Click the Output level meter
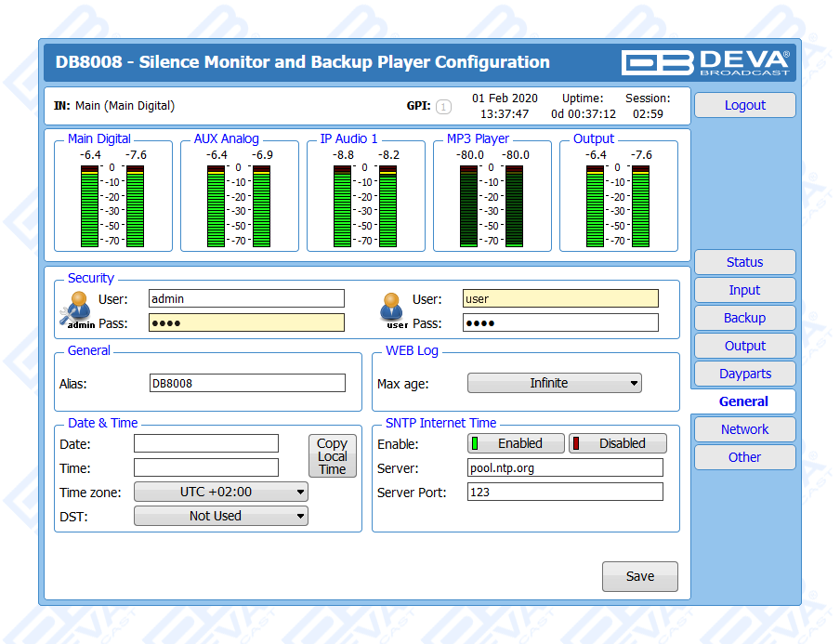Screen dimensions: 840x644 (x=618, y=206)
